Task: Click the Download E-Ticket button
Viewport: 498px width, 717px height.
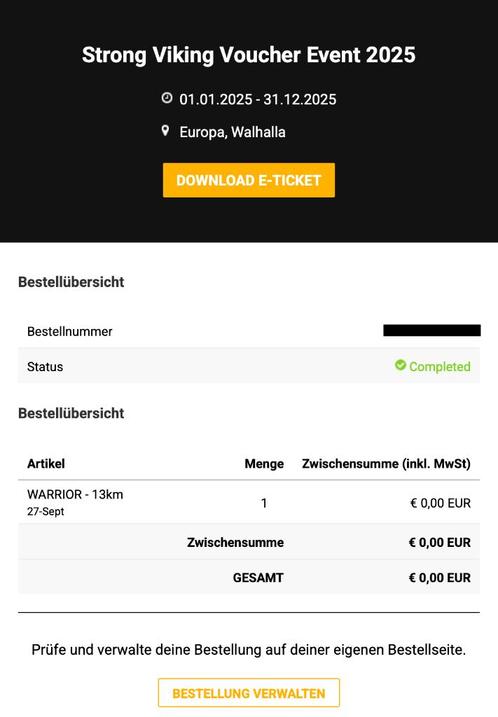Action: (249, 180)
